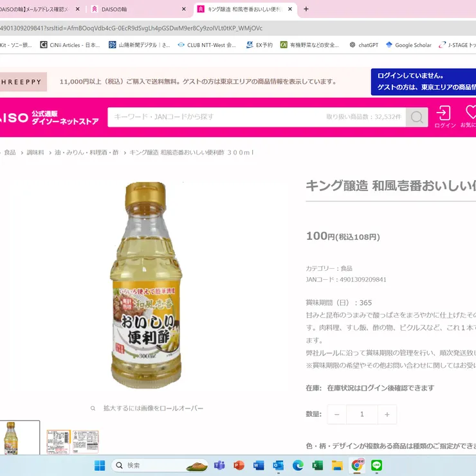
Task: Click the search magnifier button in Daiso header
Action: (417, 117)
